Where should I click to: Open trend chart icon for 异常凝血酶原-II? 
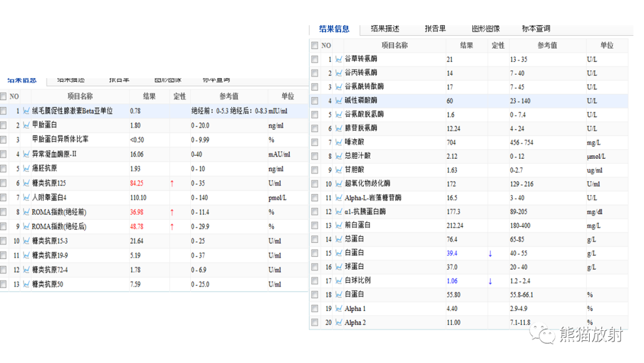26,154
